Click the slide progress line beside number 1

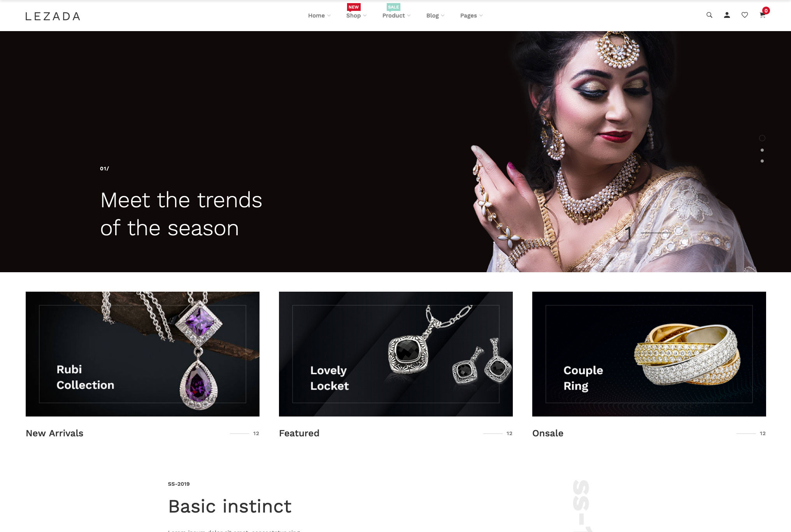(x=656, y=233)
